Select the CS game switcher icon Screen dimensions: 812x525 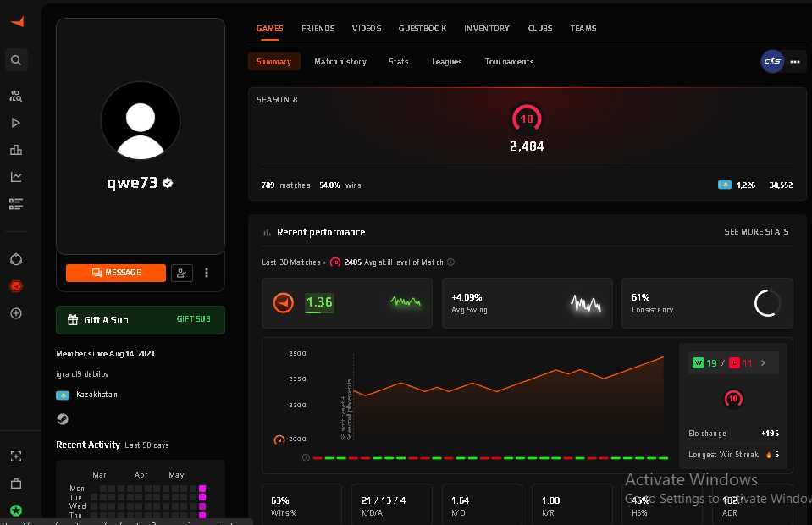pos(772,62)
